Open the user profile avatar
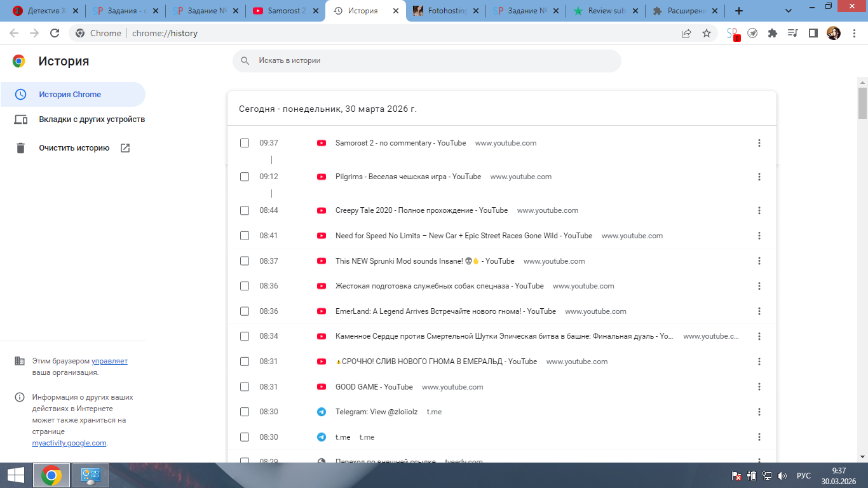868x488 pixels. pos(833,33)
